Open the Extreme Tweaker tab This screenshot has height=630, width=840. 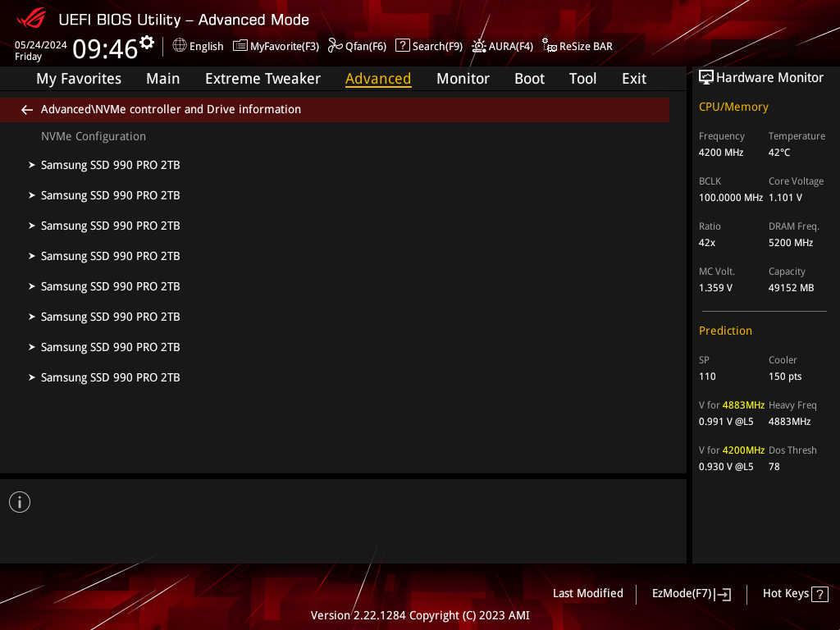(x=262, y=79)
